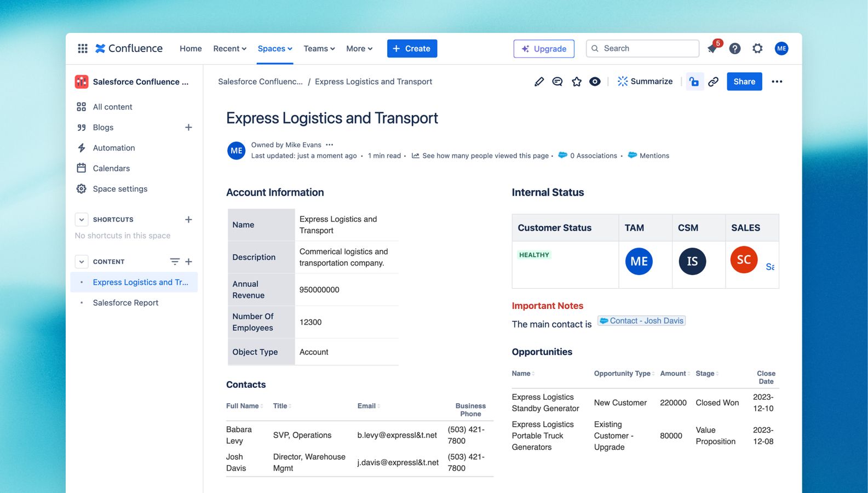Add new content with plus icon
This screenshot has height=493, width=868.
click(188, 262)
